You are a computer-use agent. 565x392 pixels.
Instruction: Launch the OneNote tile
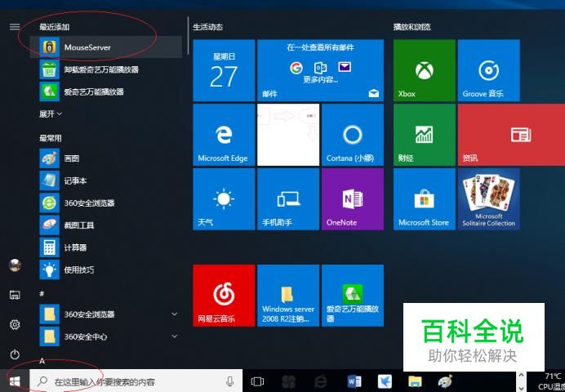point(353,199)
